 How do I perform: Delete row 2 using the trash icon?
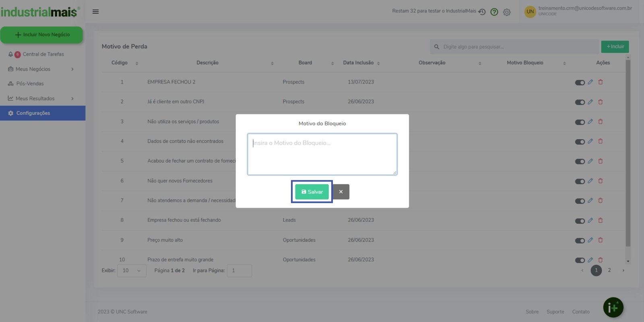coord(601,102)
